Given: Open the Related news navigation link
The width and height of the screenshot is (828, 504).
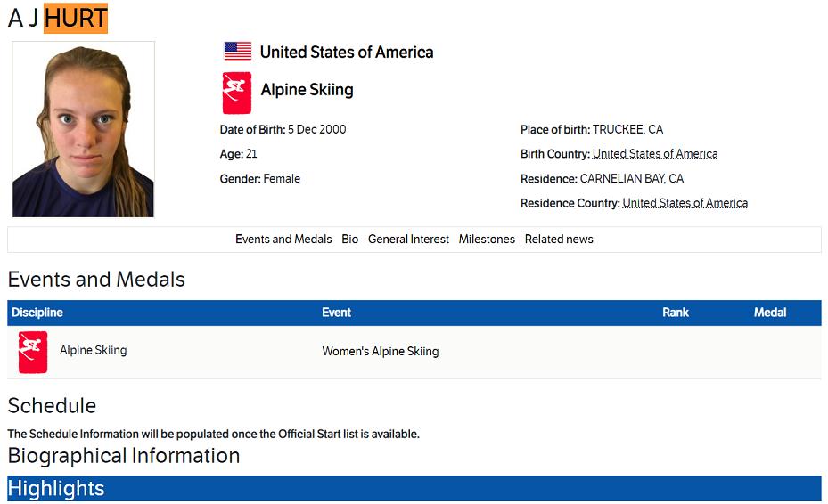Looking at the screenshot, I should pyautogui.click(x=559, y=240).
